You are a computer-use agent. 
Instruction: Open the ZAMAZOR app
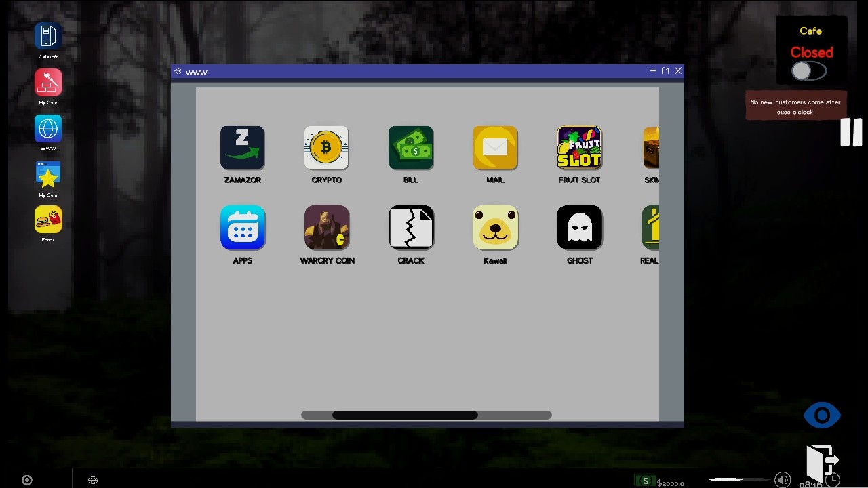pos(242,148)
